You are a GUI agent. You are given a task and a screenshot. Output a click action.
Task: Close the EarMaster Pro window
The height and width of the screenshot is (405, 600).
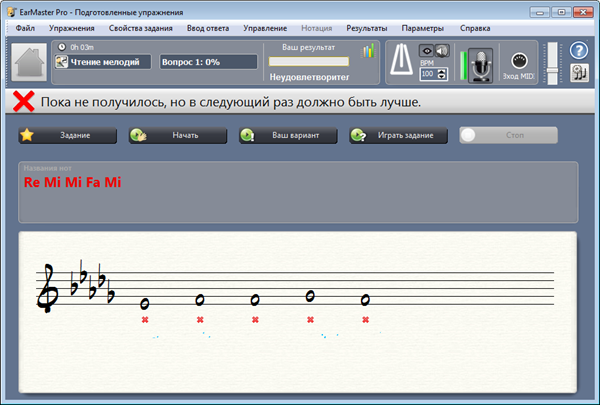tap(583, 12)
